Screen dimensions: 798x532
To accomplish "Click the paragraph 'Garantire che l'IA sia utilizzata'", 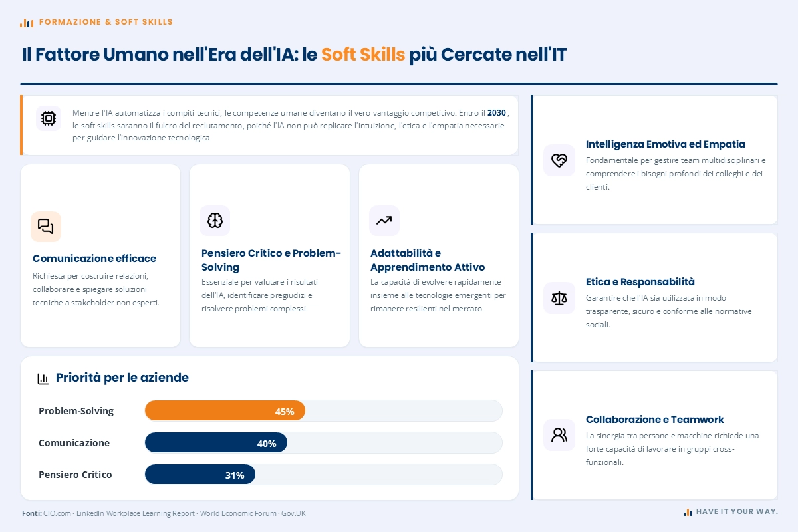I will click(669, 311).
